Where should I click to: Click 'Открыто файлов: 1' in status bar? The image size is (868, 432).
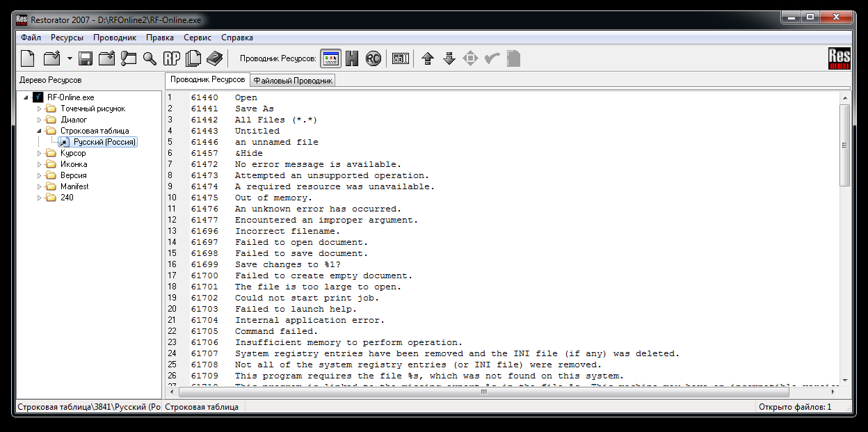coord(795,407)
